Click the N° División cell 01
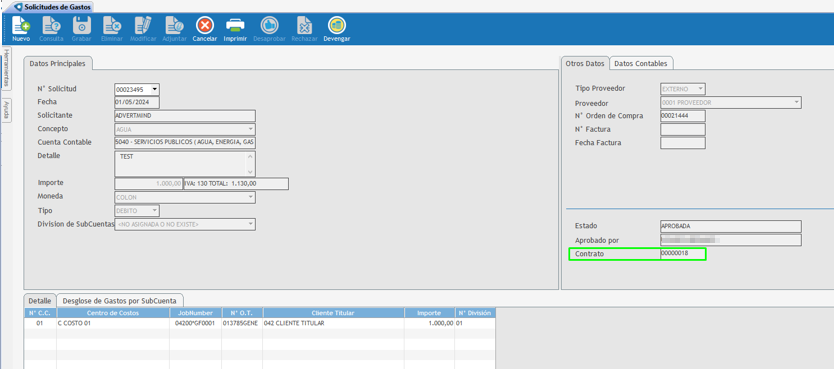Screen dimensions: 834x369 coord(476,323)
